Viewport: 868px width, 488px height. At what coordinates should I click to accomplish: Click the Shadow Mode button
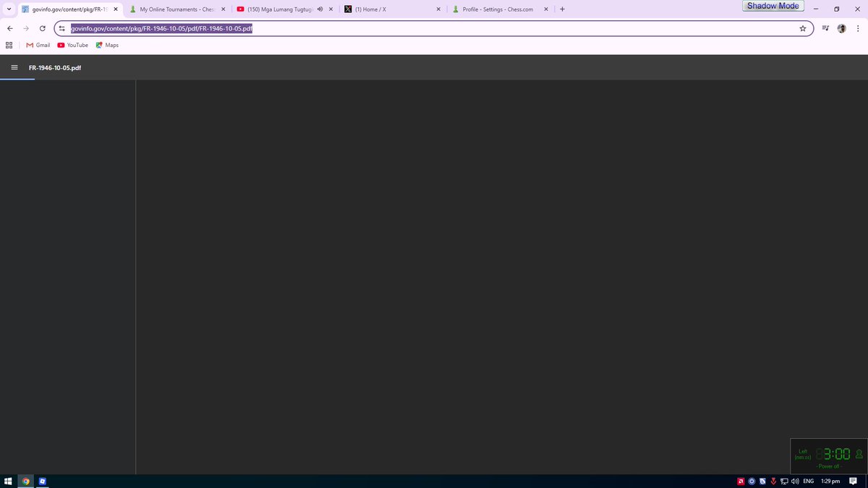click(773, 6)
